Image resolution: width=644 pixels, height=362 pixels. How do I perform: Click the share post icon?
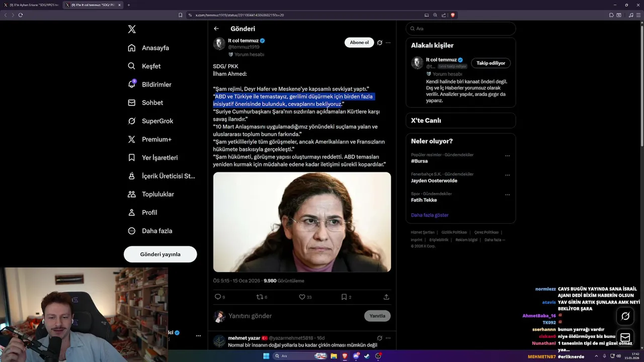coord(386,297)
